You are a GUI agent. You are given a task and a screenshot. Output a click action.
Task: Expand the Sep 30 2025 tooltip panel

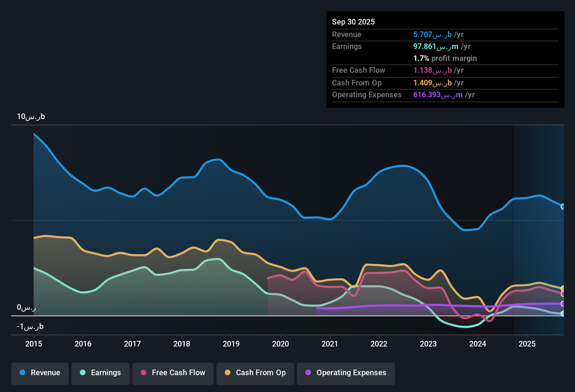point(353,22)
